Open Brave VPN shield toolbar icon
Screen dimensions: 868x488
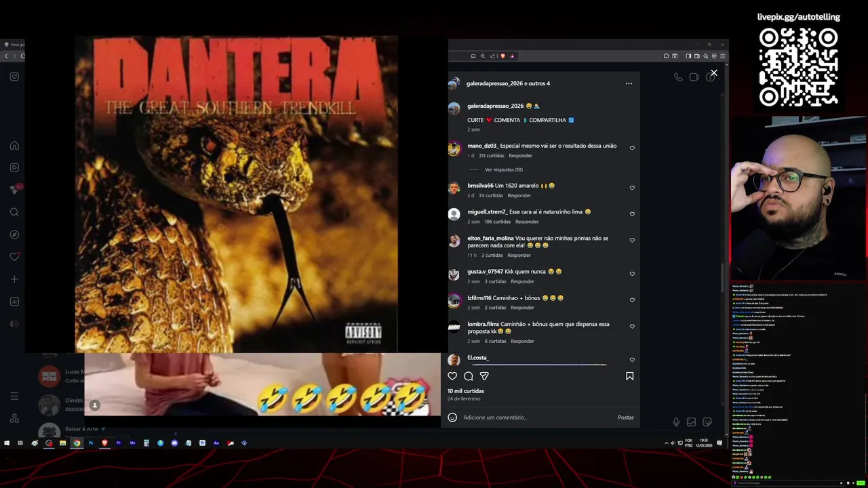pyautogui.click(x=714, y=56)
